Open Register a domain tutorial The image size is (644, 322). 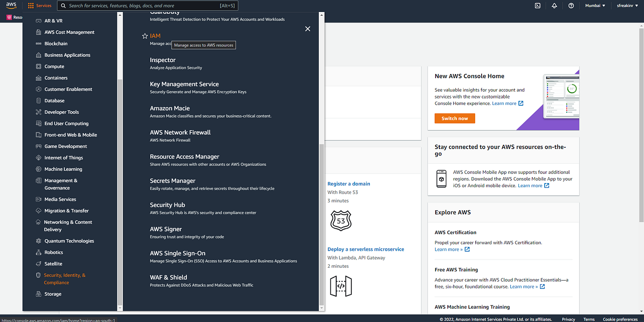(349, 184)
